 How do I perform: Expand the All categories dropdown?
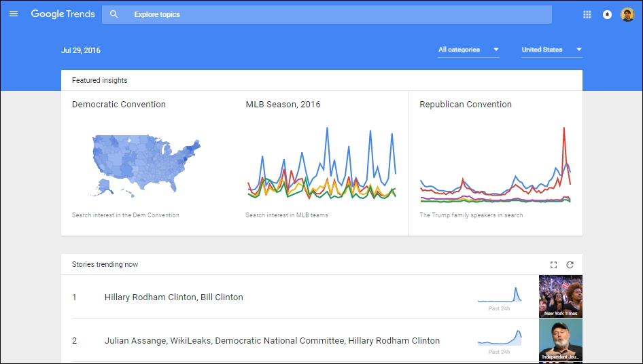468,50
